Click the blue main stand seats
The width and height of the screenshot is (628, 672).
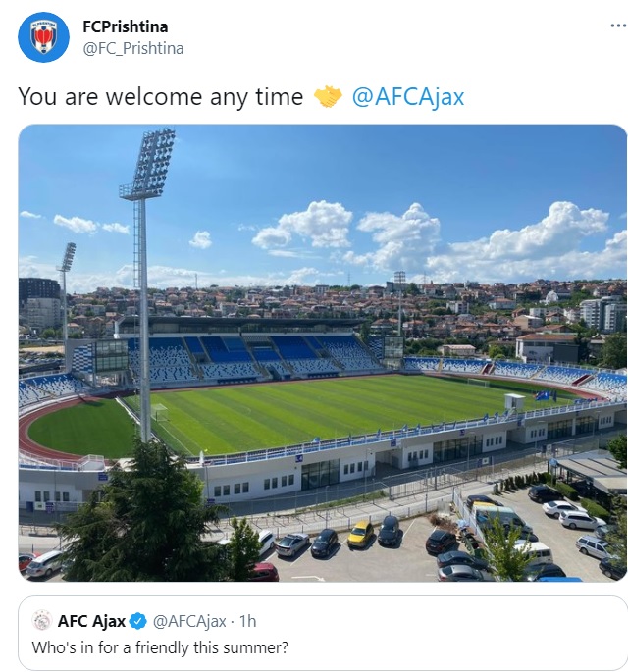253,355
